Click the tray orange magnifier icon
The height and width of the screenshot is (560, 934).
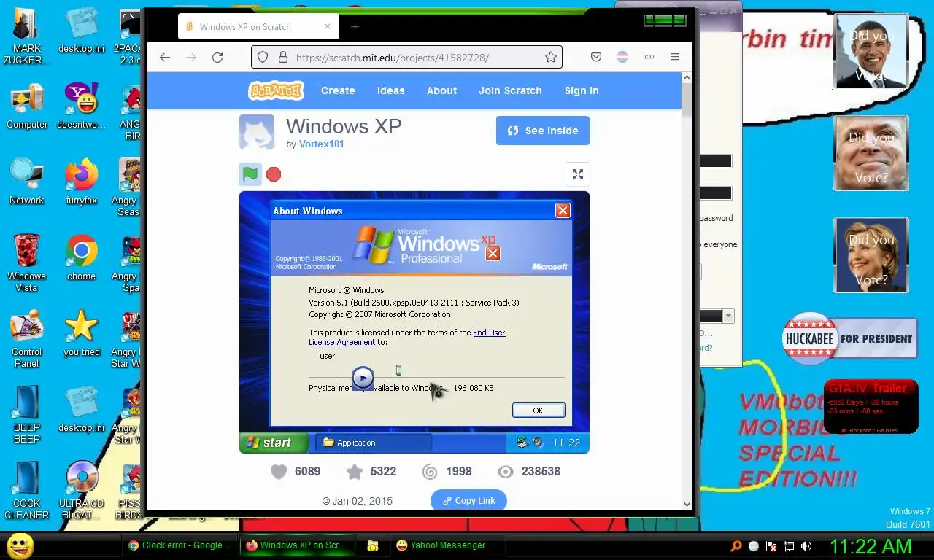(737, 546)
